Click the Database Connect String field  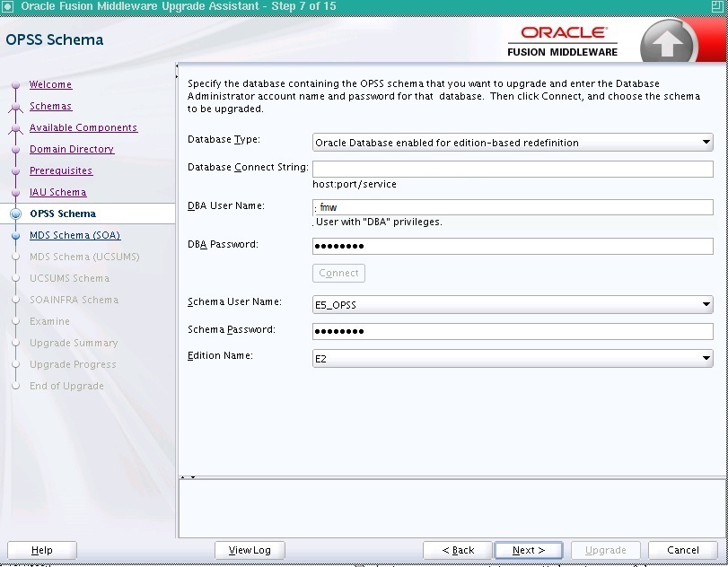512,169
